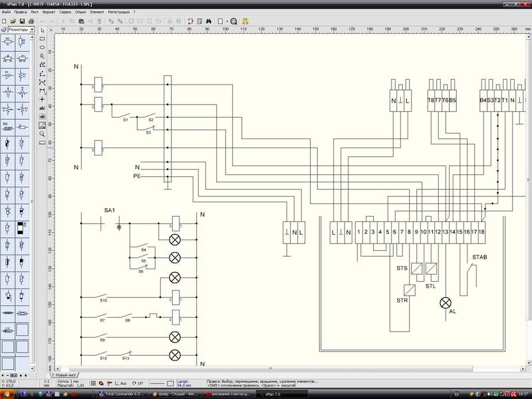Viewport: 532px width, 399px height.
Task: Save the schematic with the floppy icon
Action: pyautogui.click(x=22, y=21)
